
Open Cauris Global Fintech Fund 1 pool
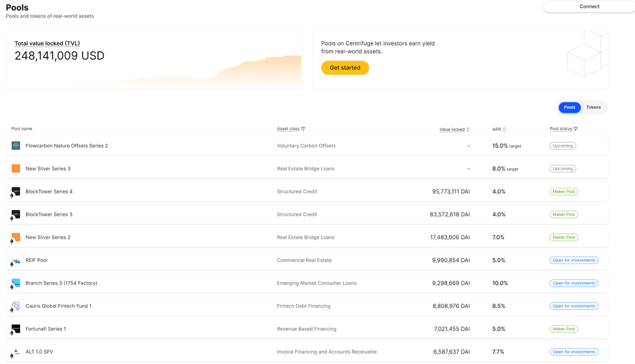click(x=307, y=306)
